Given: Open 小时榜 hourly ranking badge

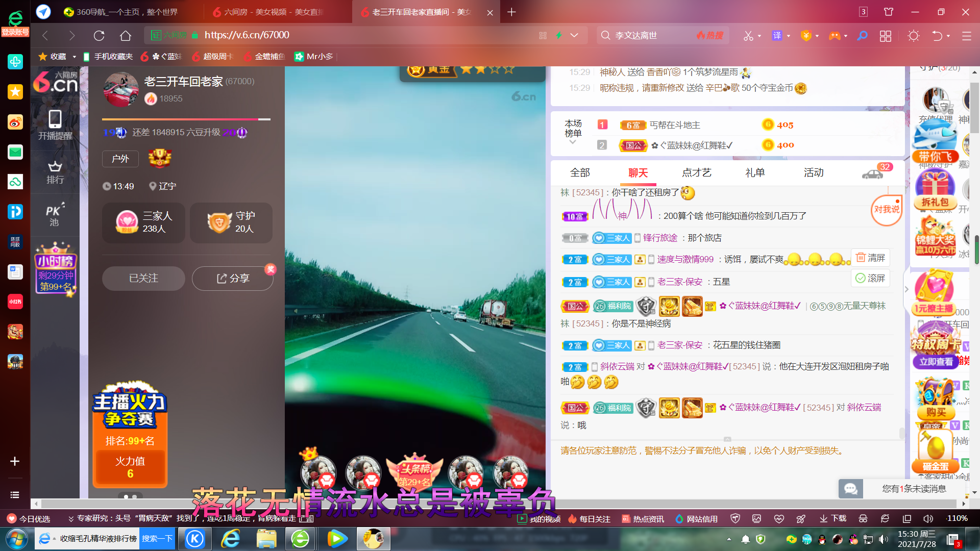Looking at the screenshot, I should [56, 269].
